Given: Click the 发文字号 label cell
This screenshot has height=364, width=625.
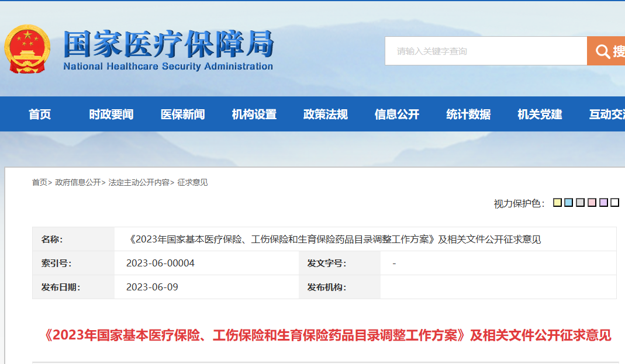Looking at the screenshot, I should [x=340, y=264].
